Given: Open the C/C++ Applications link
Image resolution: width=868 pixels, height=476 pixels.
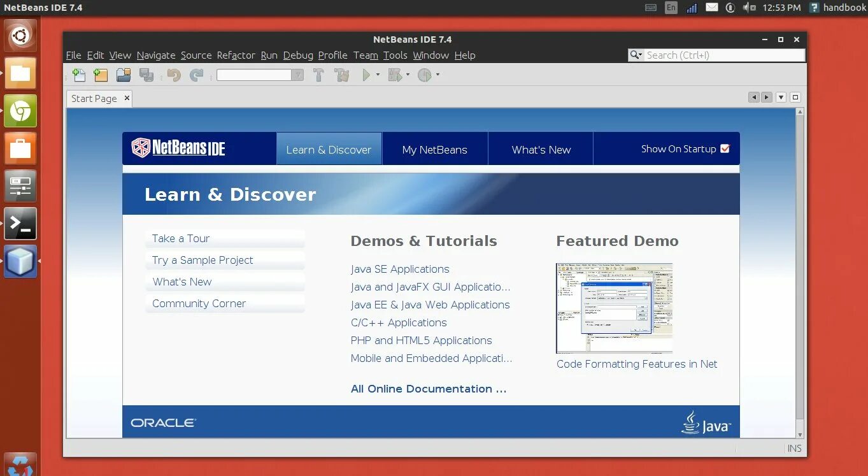Looking at the screenshot, I should (x=399, y=322).
